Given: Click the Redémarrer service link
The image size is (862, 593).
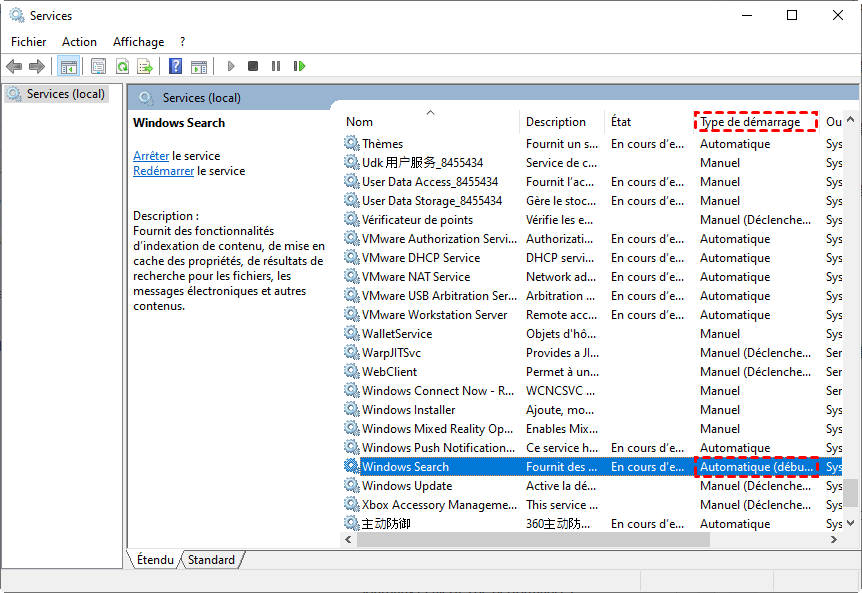Looking at the screenshot, I should 163,171.
